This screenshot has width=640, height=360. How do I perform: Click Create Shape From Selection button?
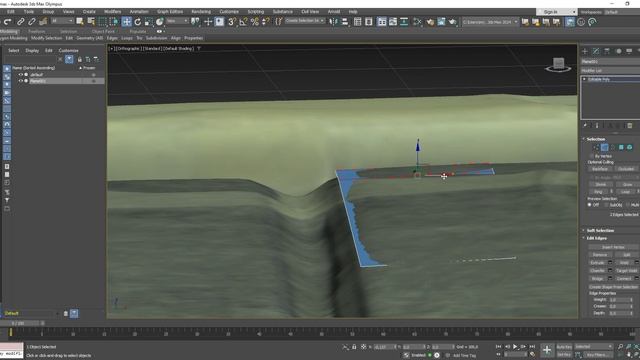pyautogui.click(x=613, y=287)
